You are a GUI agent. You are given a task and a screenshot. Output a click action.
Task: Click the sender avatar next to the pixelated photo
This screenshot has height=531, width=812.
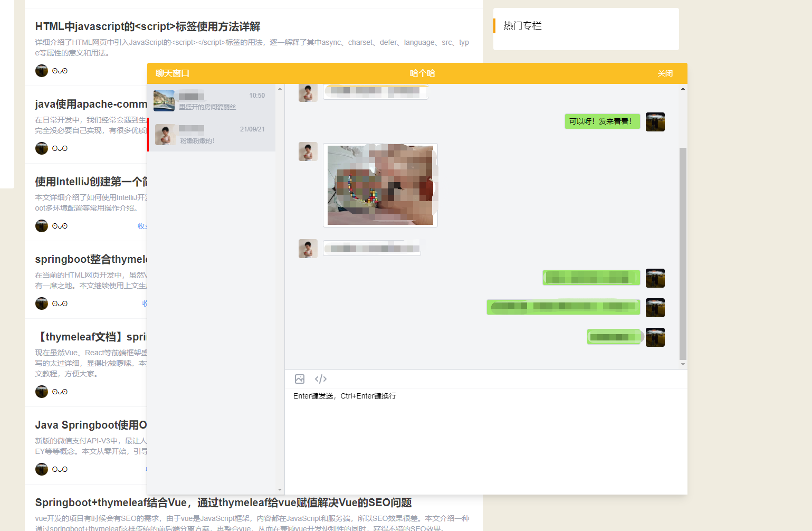tap(308, 151)
